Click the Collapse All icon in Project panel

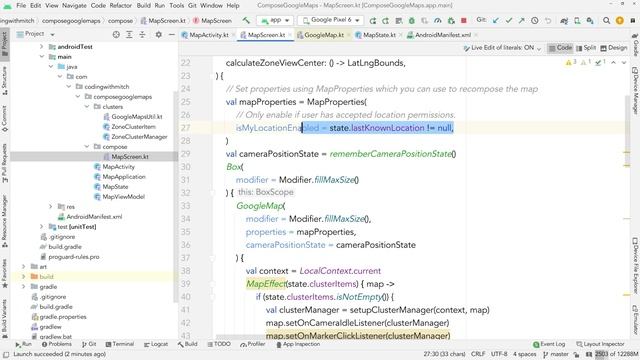coord(142,35)
